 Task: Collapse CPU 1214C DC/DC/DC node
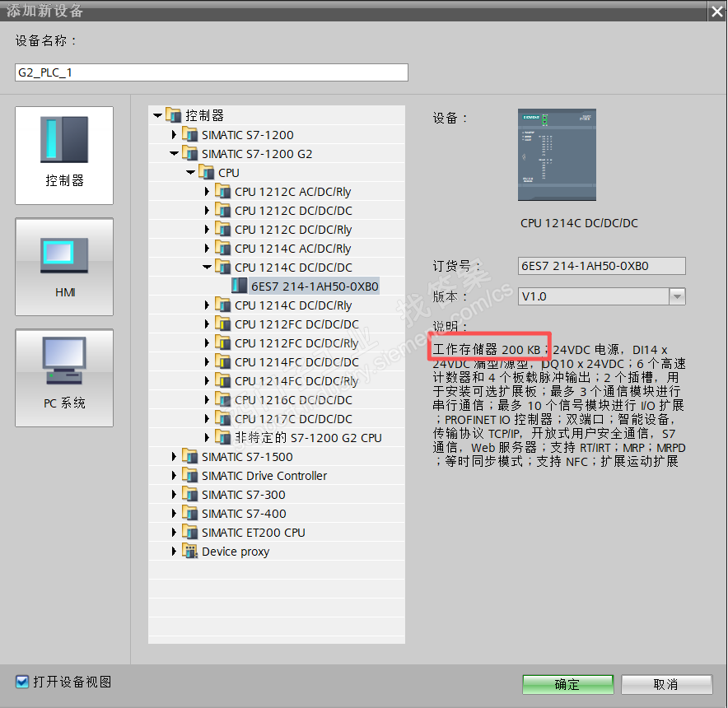(208, 267)
